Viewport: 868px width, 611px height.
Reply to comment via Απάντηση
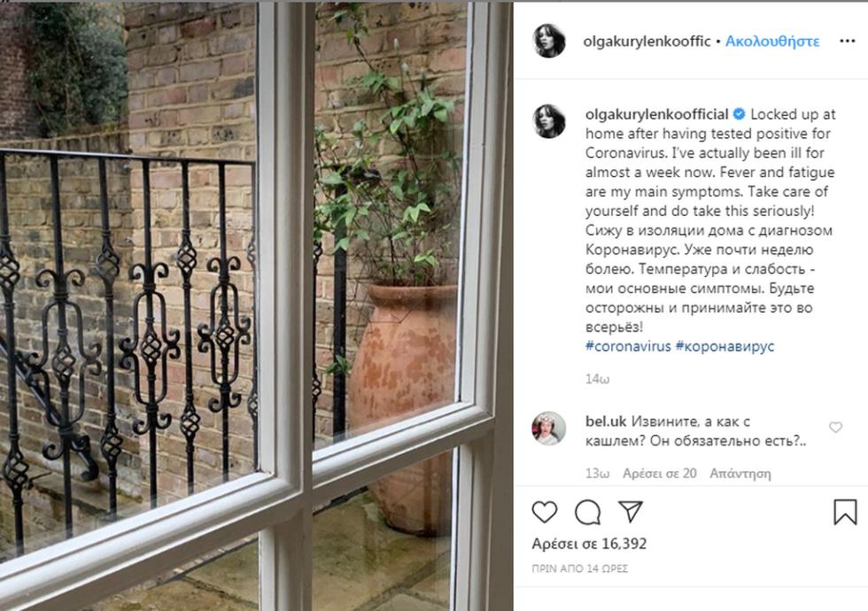[740, 474]
